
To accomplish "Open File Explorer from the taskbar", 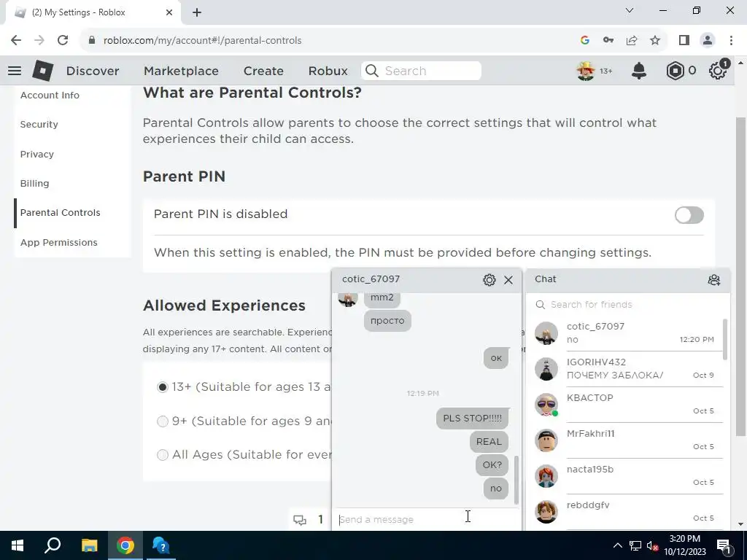I will click(89, 545).
